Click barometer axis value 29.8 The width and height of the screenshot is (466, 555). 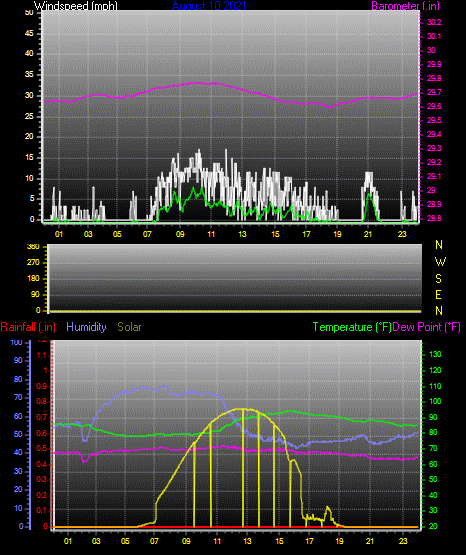[x=434, y=78]
